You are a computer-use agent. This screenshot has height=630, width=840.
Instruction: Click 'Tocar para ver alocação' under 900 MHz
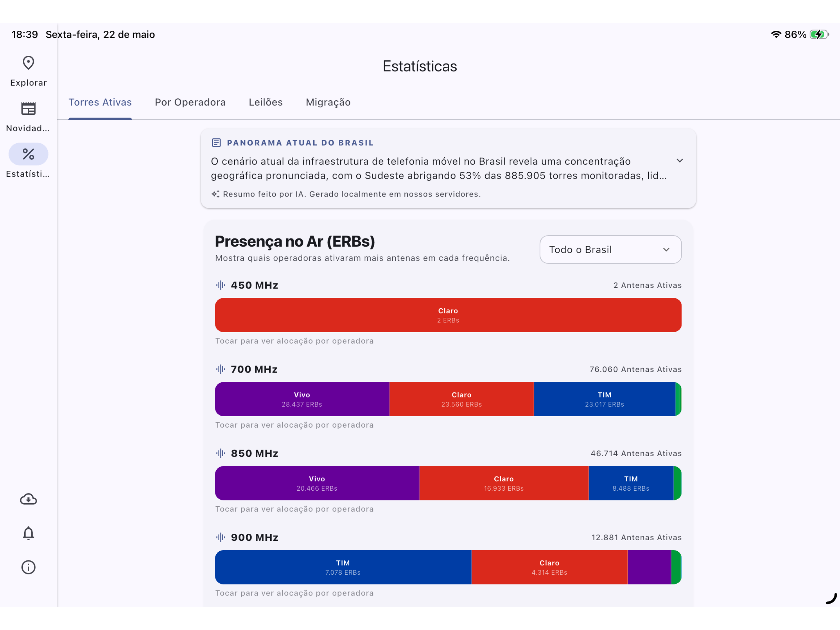coord(294,593)
